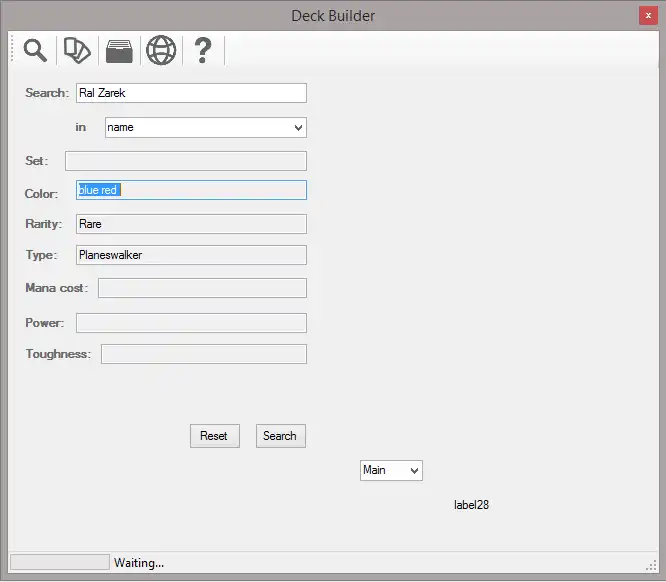Click the status bar progress bar
666x582 pixels.
pos(59,562)
